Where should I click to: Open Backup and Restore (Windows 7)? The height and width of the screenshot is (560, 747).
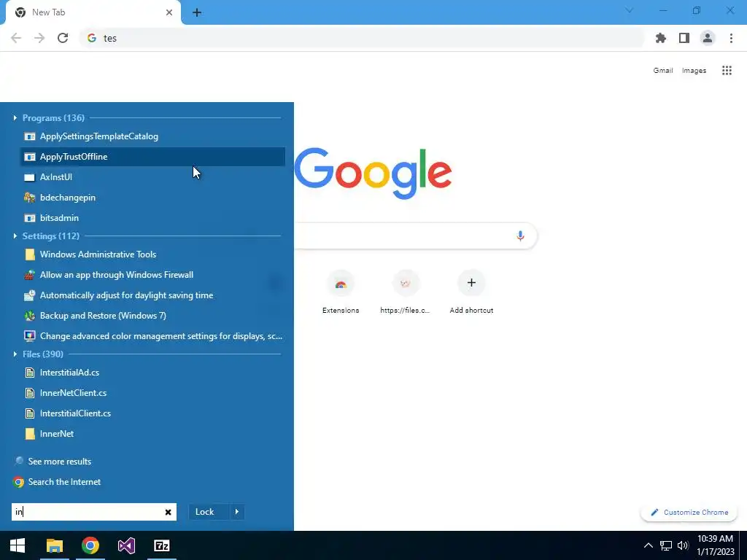tap(152, 316)
